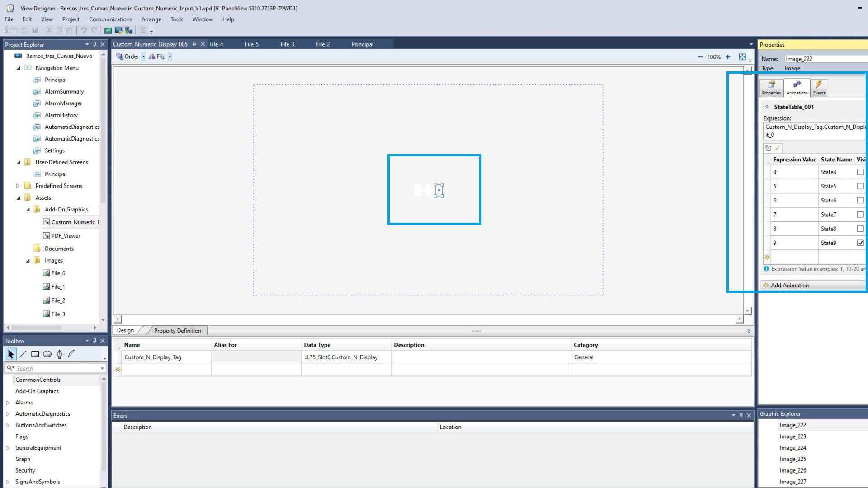
Task: Click the Add Animation button
Action: pyautogui.click(x=814, y=286)
